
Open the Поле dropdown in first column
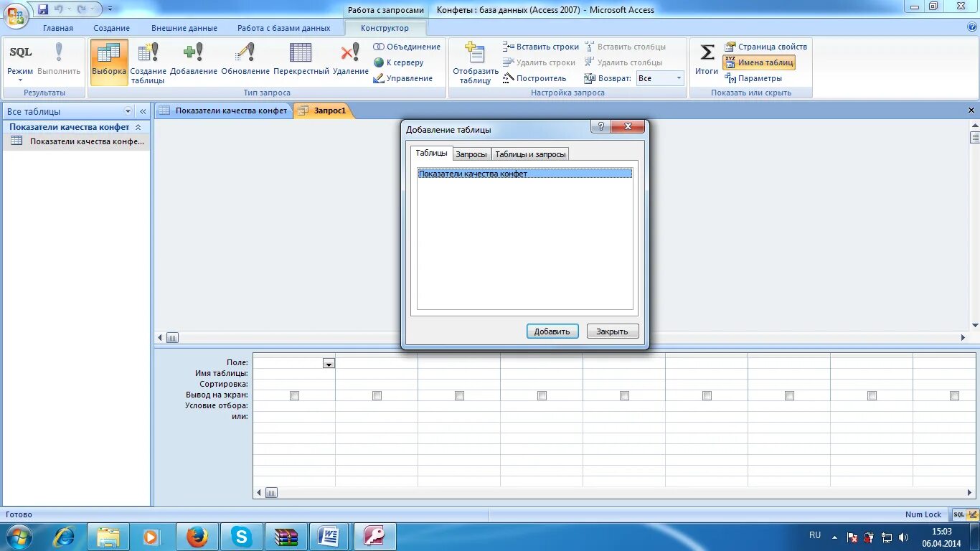pos(329,364)
